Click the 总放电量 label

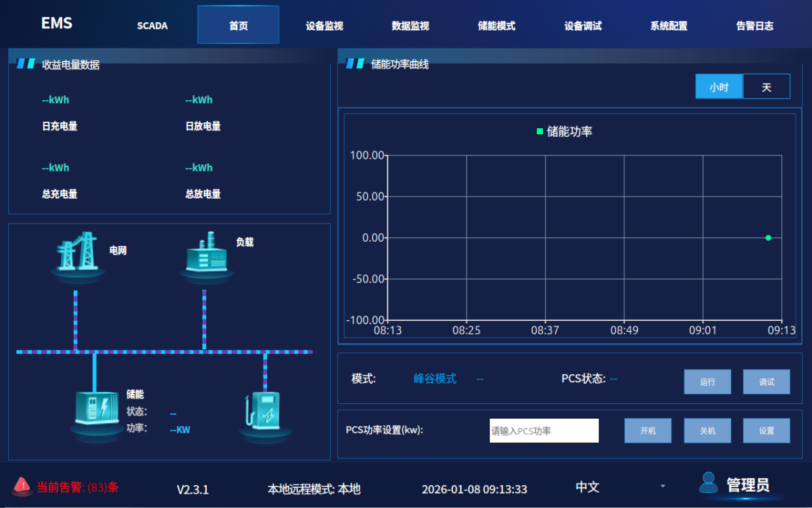(x=203, y=194)
